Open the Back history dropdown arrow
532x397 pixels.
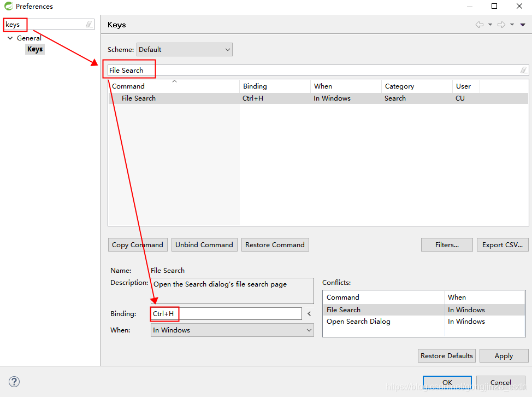490,25
